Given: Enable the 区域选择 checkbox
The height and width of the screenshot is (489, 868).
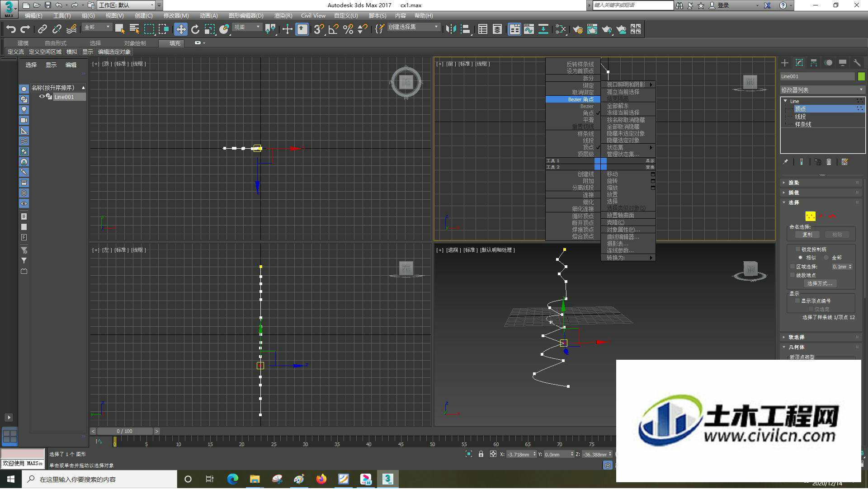Looking at the screenshot, I should tap(793, 267).
